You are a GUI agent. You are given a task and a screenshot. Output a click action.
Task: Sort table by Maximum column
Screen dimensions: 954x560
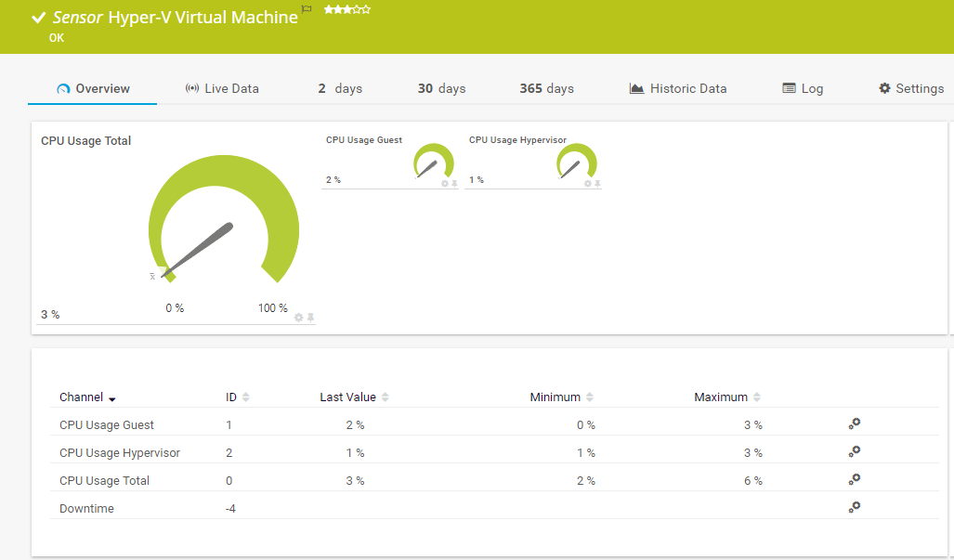point(756,397)
